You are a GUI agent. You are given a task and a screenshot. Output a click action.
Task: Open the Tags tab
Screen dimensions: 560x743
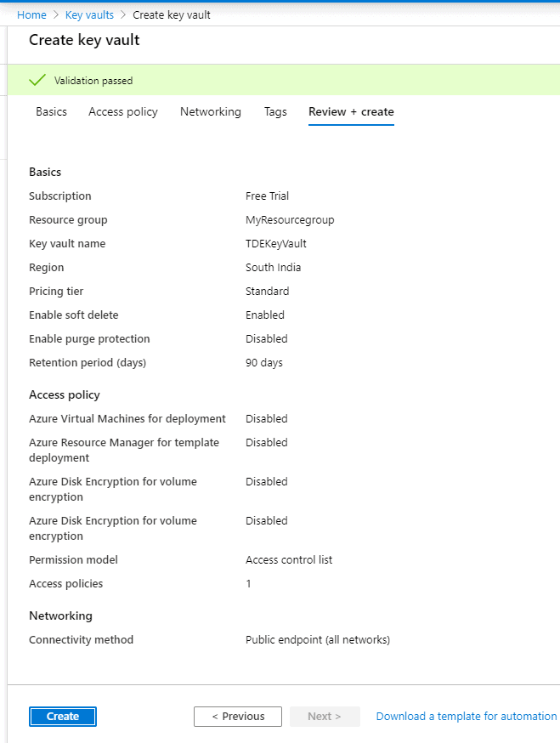click(275, 111)
